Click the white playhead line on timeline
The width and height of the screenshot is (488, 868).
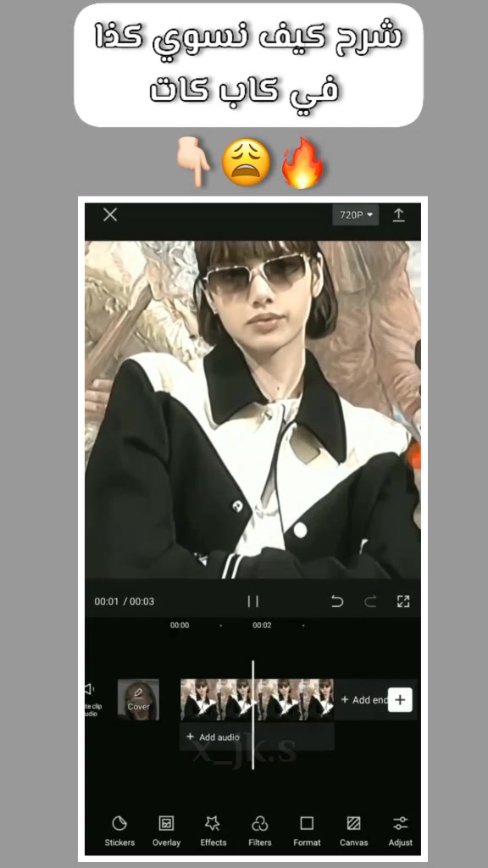[253, 714]
